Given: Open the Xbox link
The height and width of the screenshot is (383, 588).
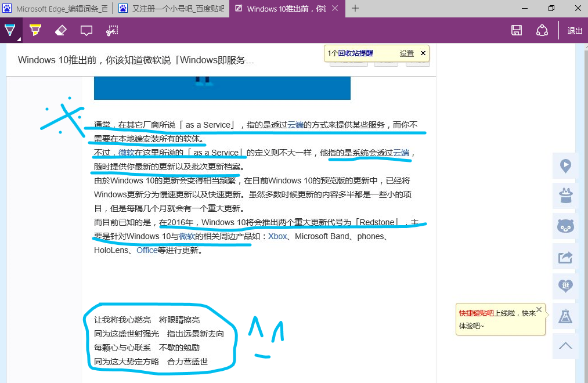Looking at the screenshot, I should point(277,236).
